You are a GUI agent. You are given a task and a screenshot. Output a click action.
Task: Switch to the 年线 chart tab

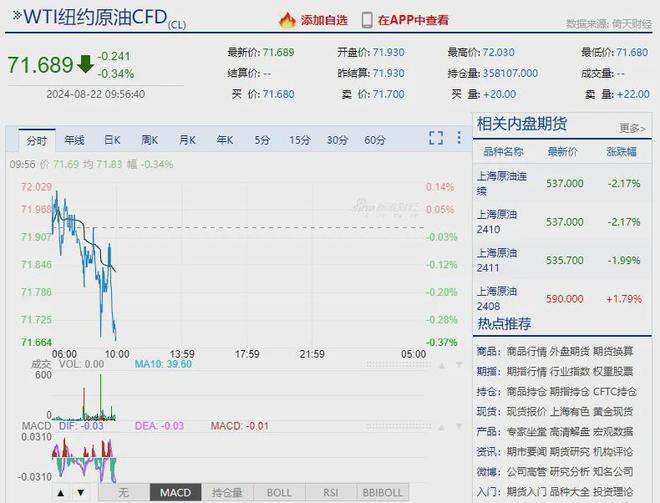coord(74,140)
